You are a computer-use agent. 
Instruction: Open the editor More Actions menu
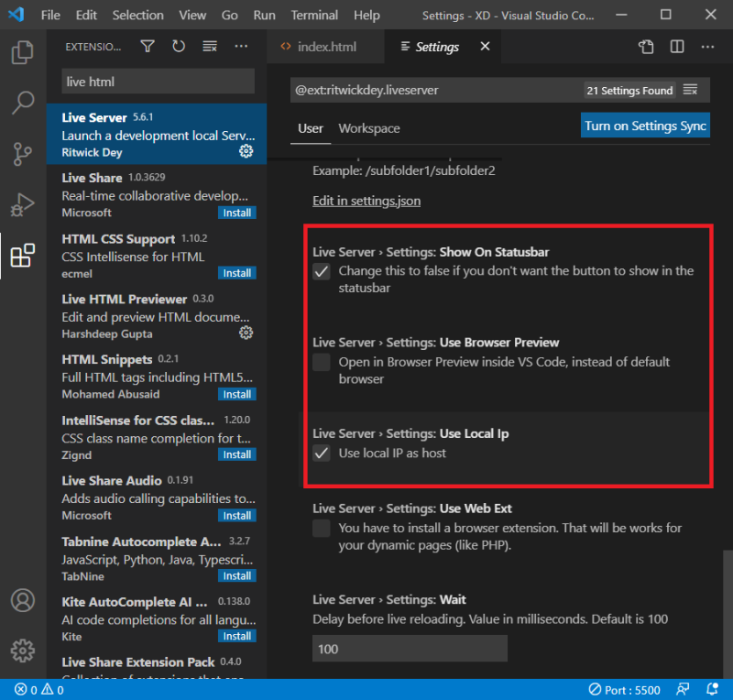pos(708,46)
